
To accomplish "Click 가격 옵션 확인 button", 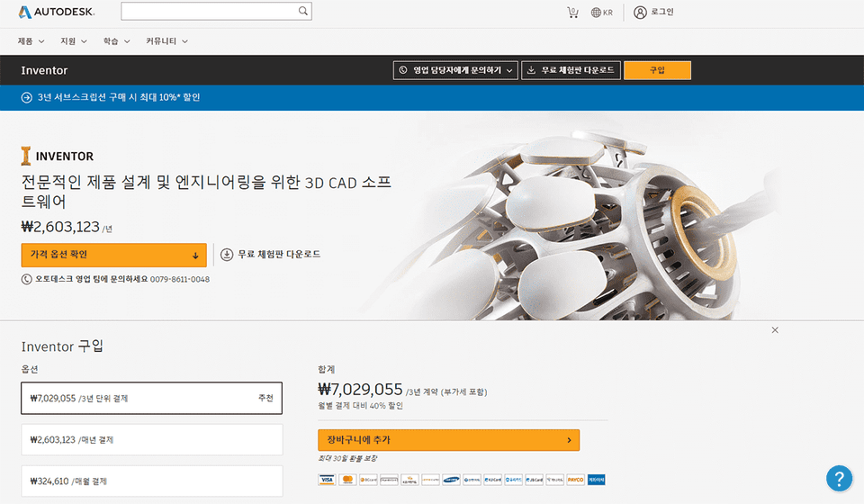I will pos(114,255).
